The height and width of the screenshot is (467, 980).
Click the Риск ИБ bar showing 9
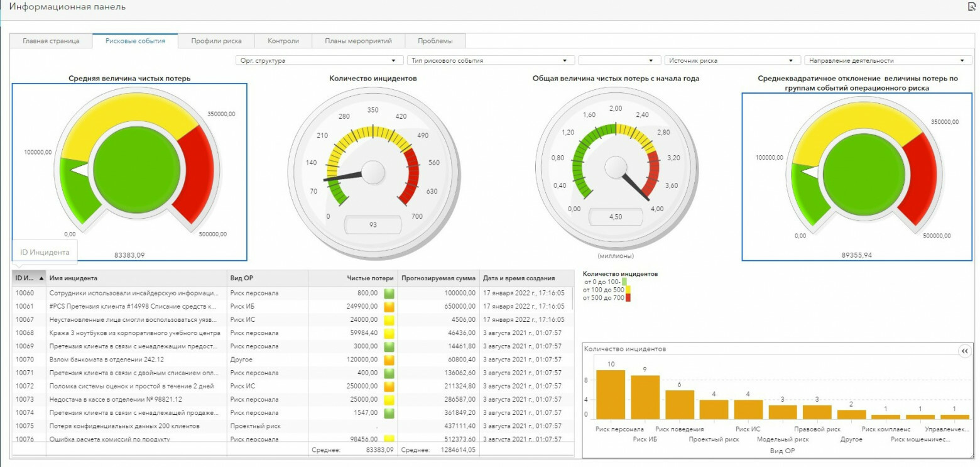point(645,397)
